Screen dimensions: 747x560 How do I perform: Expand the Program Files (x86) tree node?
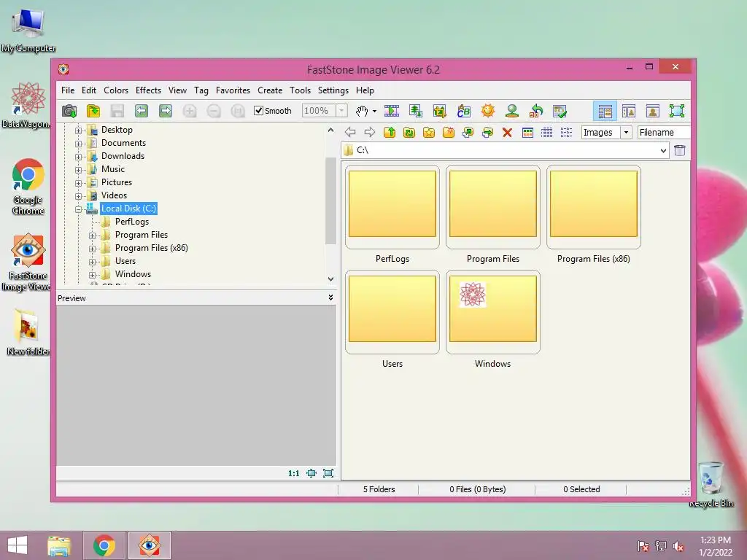(93, 249)
